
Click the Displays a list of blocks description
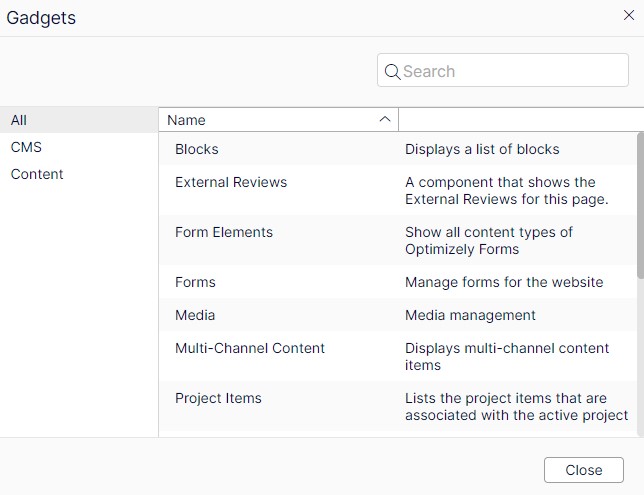coord(482,149)
